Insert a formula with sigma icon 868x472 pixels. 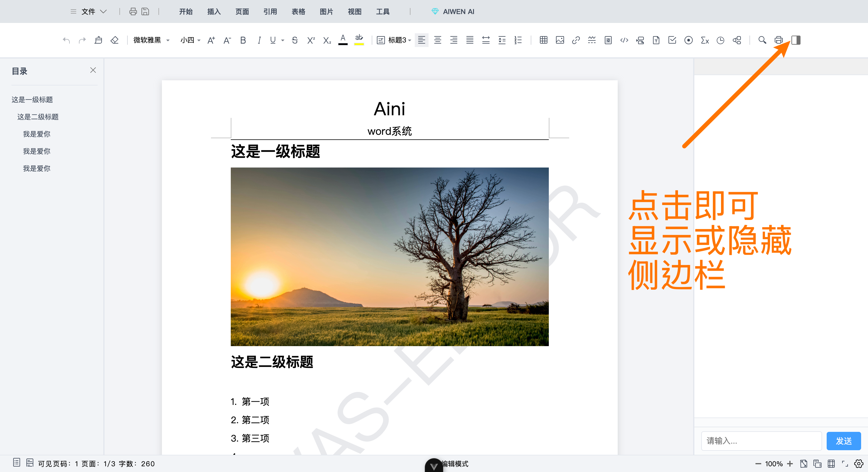coord(705,40)
